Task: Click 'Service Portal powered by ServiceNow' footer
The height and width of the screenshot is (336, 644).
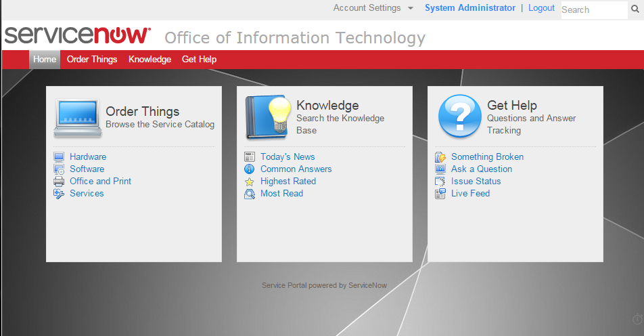Action: pyautogui.click(x=325, y=285)
